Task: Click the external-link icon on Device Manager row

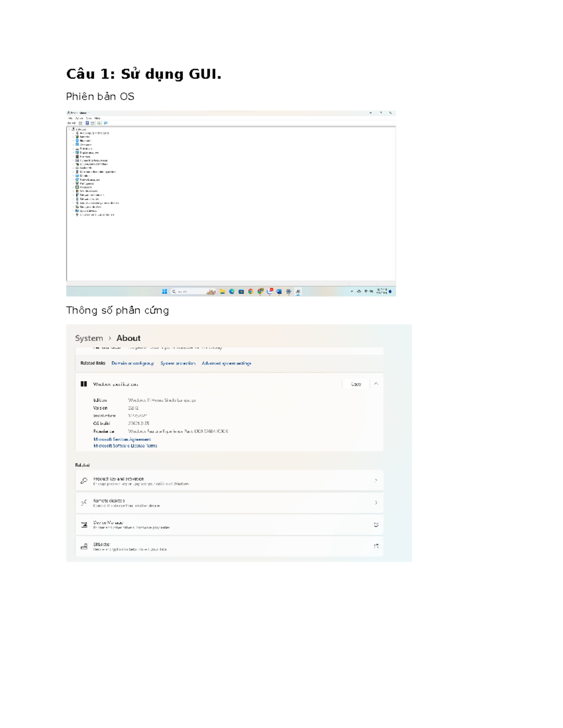Action: pyautogui.click(x=376, y=525)
